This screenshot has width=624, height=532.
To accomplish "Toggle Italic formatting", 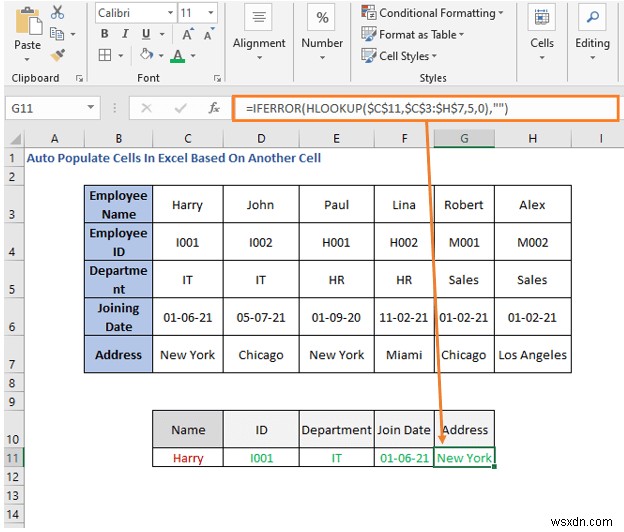I will point(125,34).
